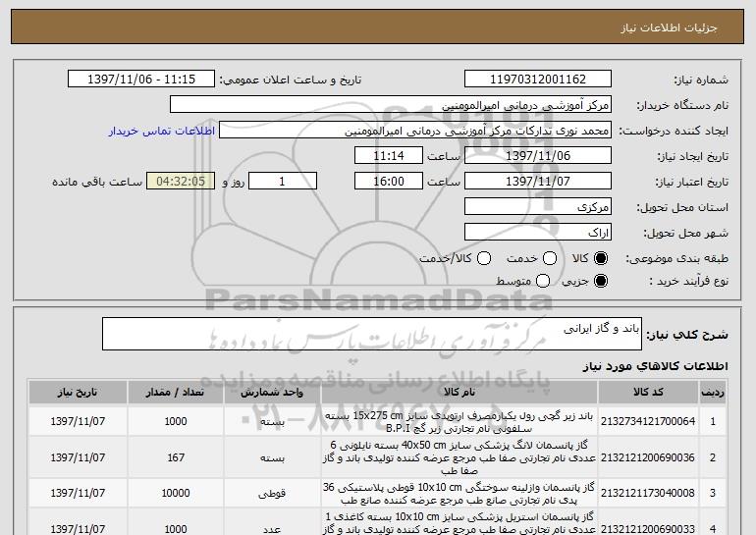Click the creation date field 1397/11/06

coord(538,156)
